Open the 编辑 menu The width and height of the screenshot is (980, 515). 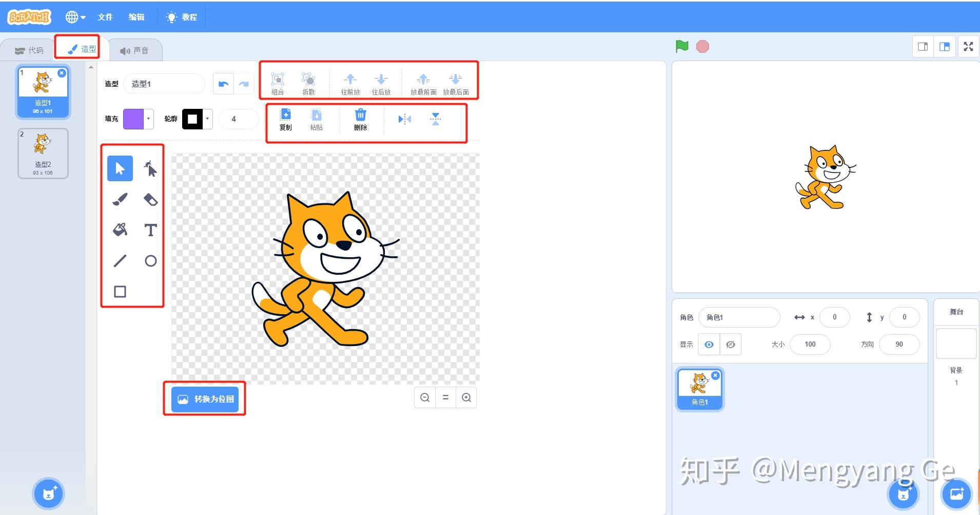tap(136, 17)
